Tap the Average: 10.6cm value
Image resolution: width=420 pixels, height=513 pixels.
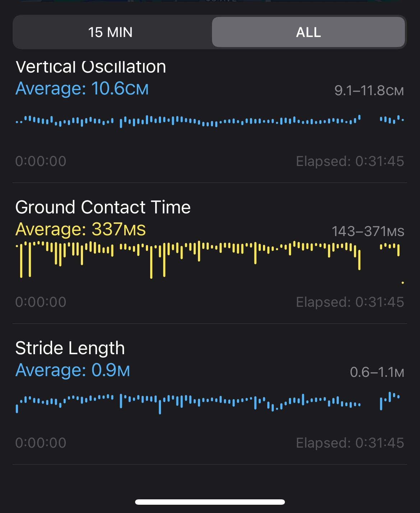point(82,89)
